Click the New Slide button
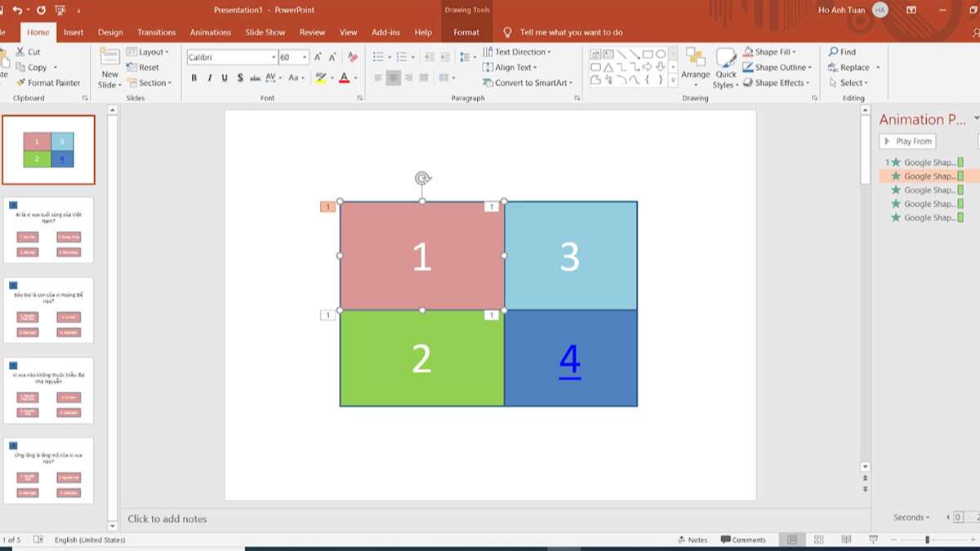This screenshot has width=980, height=551. tap(109, 68)
